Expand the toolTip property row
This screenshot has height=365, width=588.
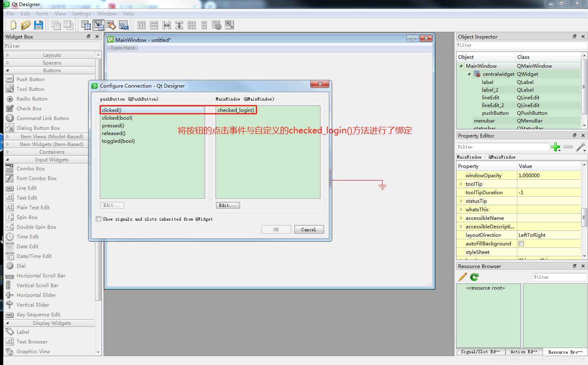(461, 184)
